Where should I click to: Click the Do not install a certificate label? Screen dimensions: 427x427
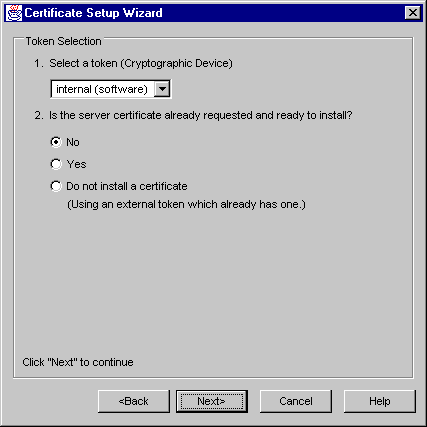tap(127, 186)
